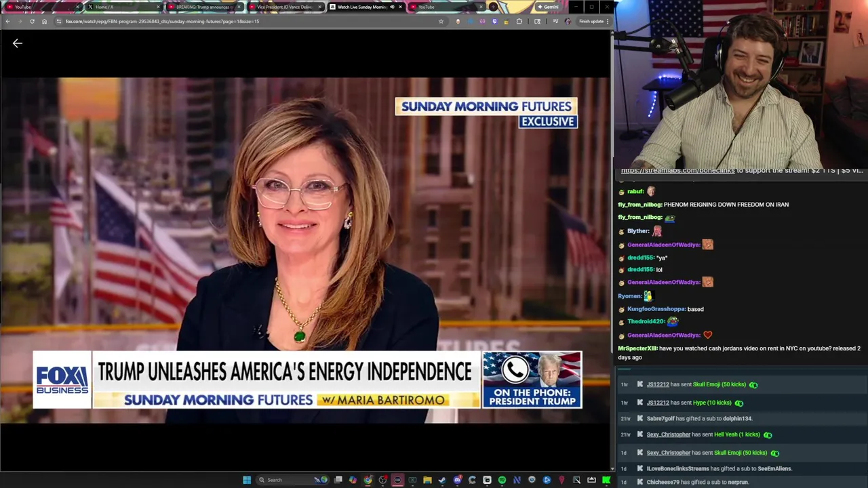Click Ryomen chat username
This screenshot has height=488, width=868.
(629, 296)
